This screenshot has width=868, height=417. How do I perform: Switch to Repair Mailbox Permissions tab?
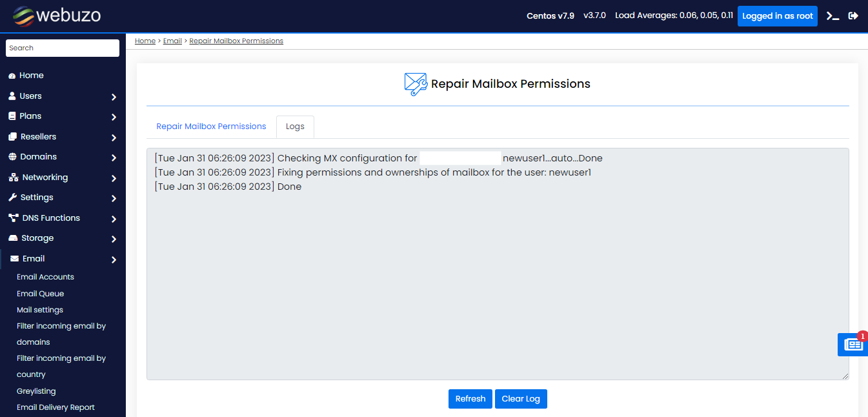211,127
